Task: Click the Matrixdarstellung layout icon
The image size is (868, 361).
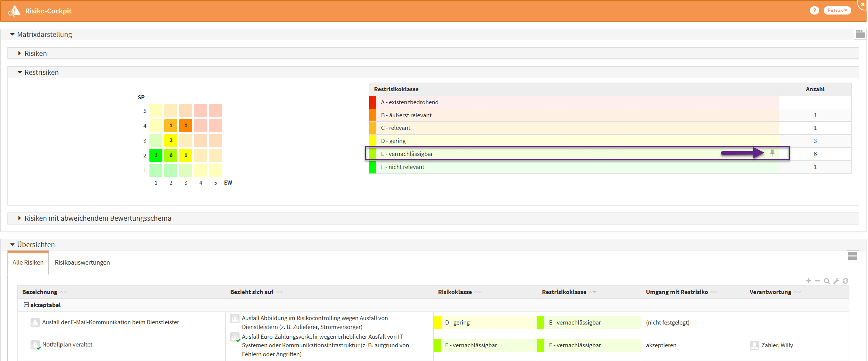Action: 860,34
